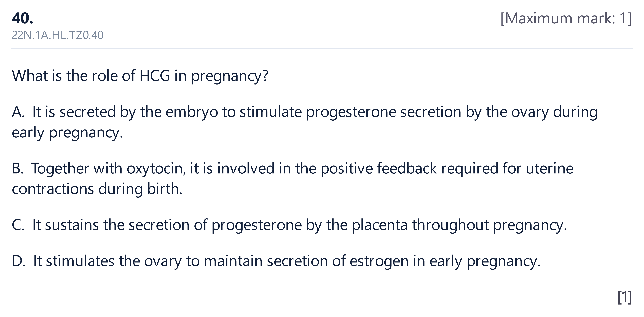
Task: Click the Maximum mark: 1 label
Action: (566, 18)
